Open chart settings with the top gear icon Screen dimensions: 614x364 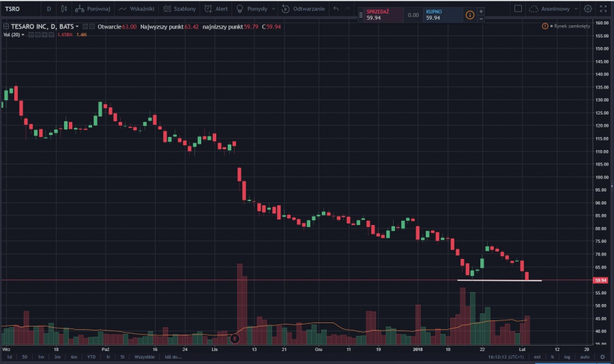(587, 10)
